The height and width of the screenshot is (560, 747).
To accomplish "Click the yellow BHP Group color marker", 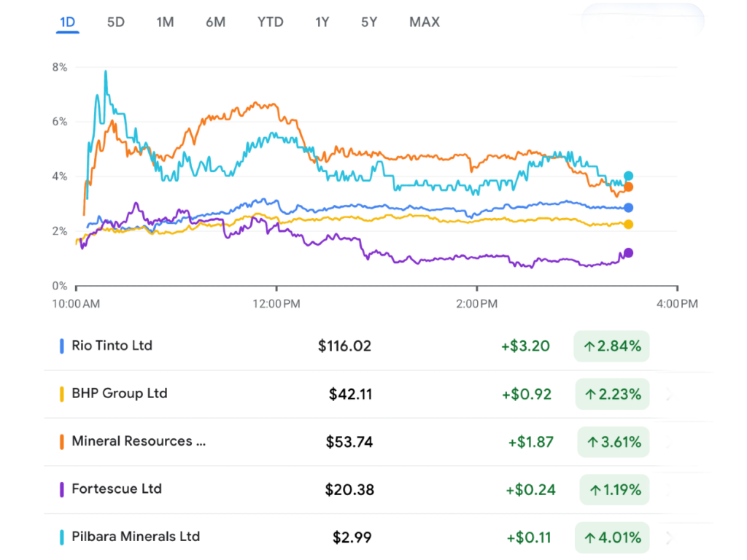I will pos(61,394).
